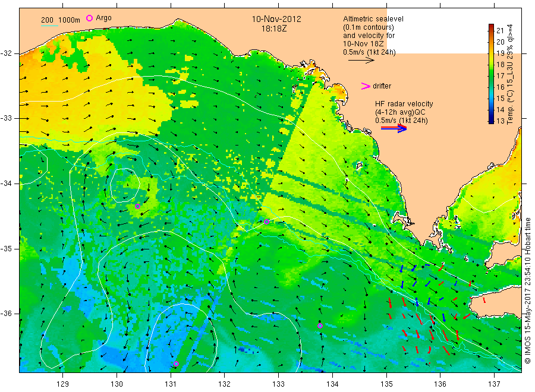This screenshot has width=535, height=392.
Task: Click the '0.5m/s (1kt 24h)' HF radar scale text
Action: pos(401,121)
